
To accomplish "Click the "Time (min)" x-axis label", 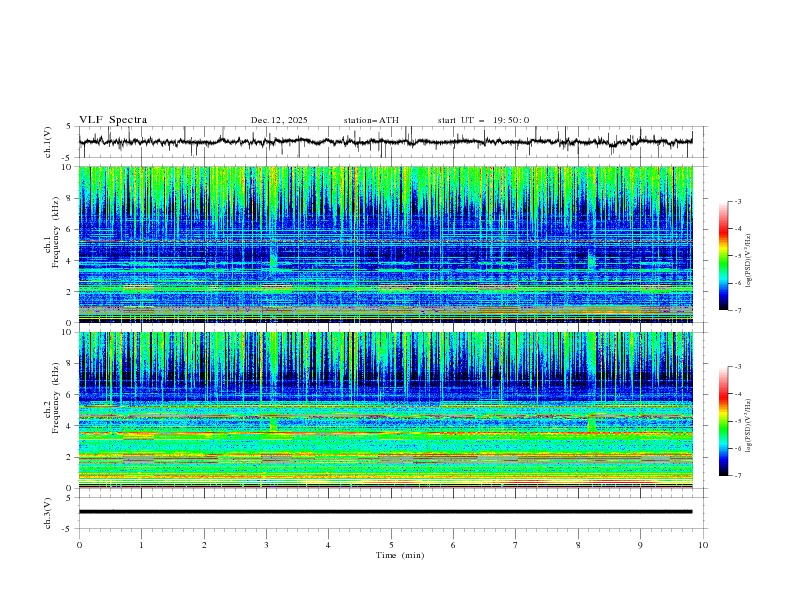I will (x=400, y=555).
